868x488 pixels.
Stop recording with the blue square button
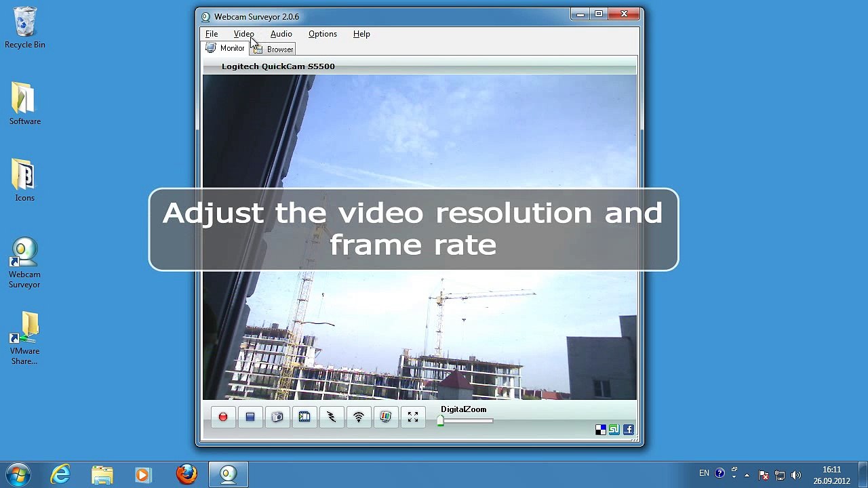[250, 418]
